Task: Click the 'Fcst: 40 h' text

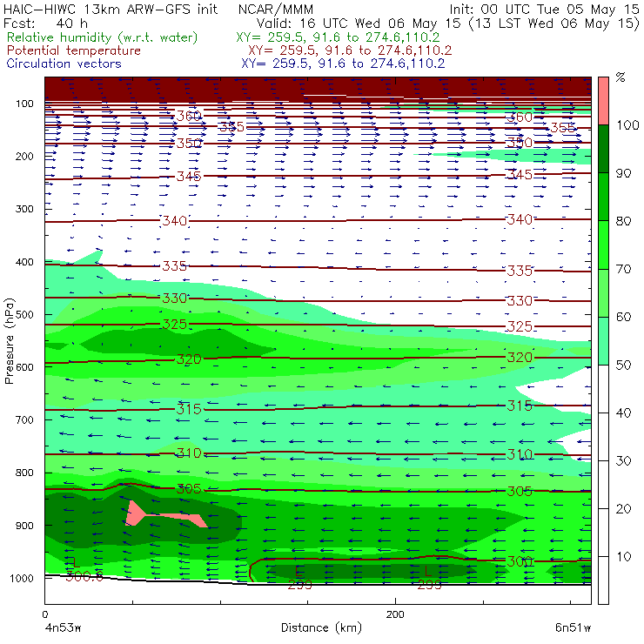Action: [45, 23]
